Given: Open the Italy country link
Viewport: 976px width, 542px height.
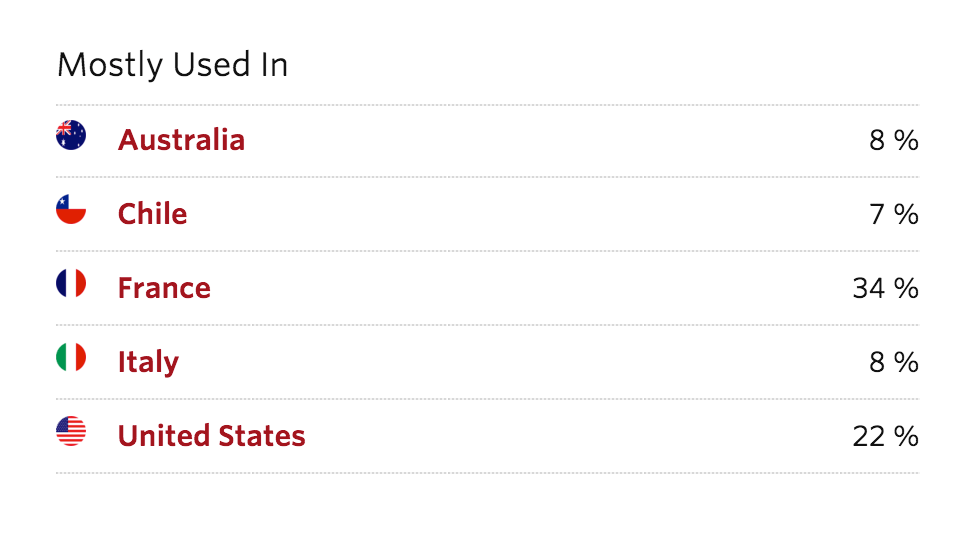Looking at the screenshot, I should (x=148, y=362).
